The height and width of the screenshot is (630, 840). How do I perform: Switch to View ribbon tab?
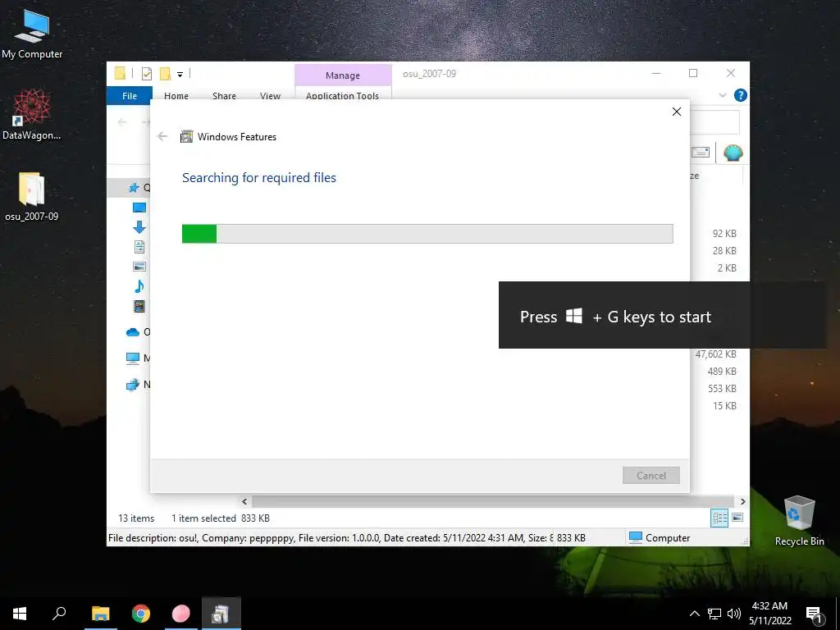click(x=270, y=96)
